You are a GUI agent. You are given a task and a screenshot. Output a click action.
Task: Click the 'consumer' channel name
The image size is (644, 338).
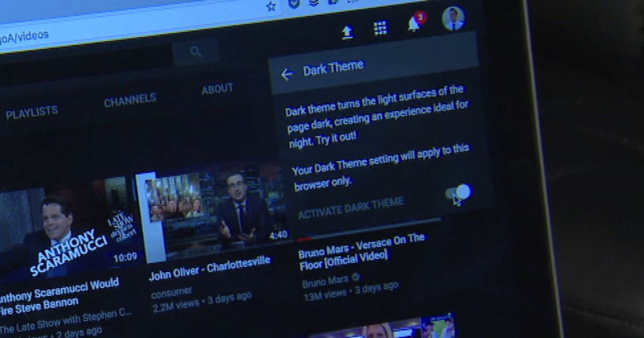click(x=171, y=292)
